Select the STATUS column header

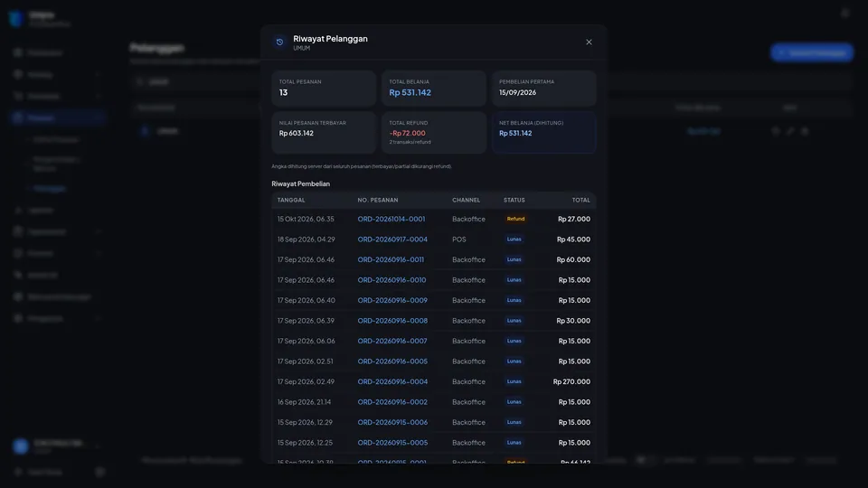tap(514, 201)
